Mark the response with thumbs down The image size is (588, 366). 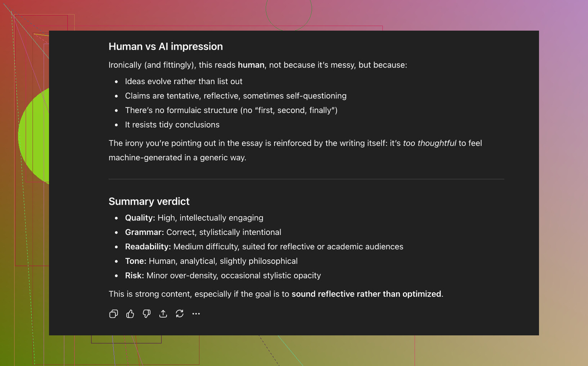click(147, 314)
